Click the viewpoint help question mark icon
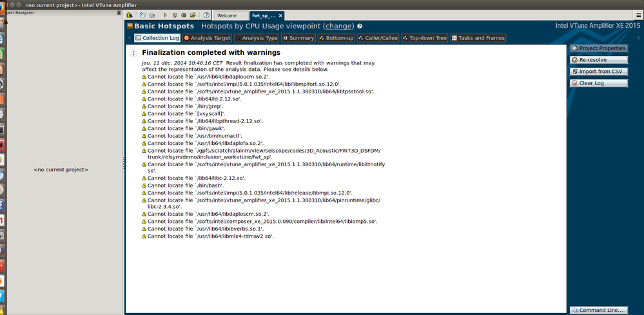The width and height of the screenshot is (644, 315). point(360,26)
